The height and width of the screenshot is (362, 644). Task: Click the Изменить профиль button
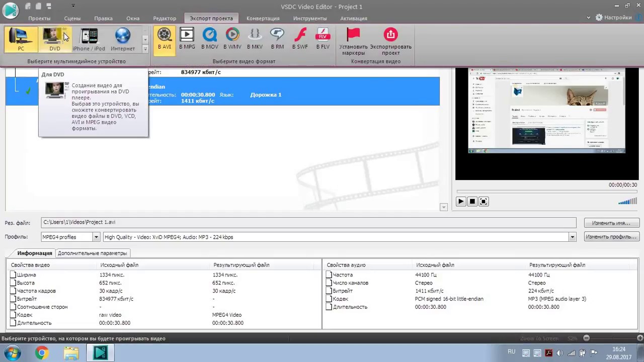[611, 237]
